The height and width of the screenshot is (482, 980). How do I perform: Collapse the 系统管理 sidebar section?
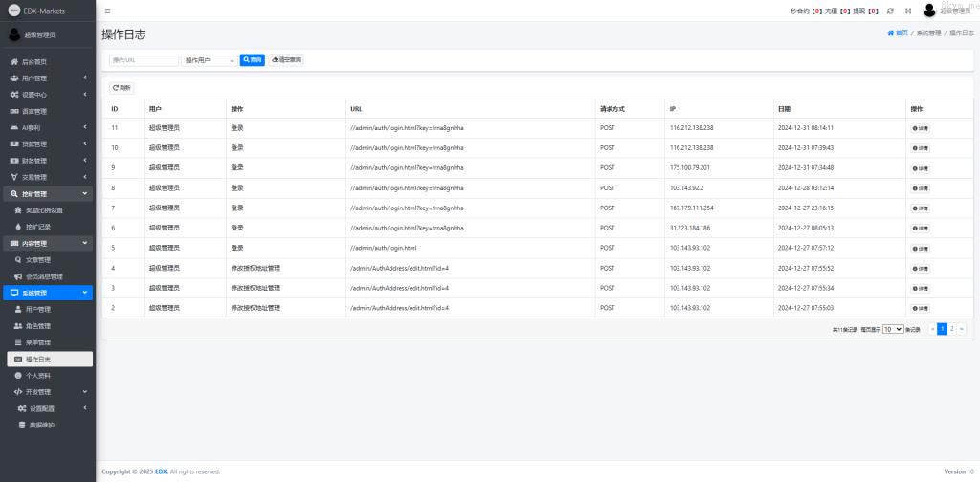[x=48, y=293]
